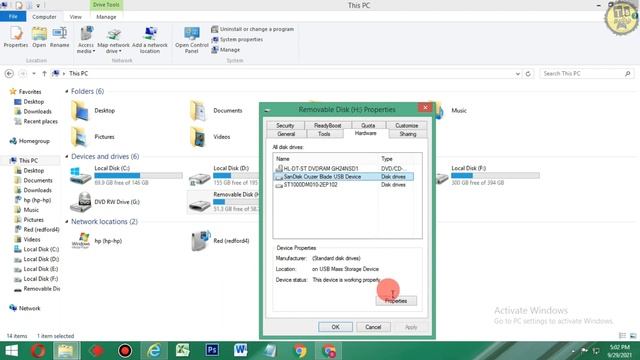Open Internet Explorer from the taskbar
640x360 pixels.
pyautogui.click(x=154, y=351)
